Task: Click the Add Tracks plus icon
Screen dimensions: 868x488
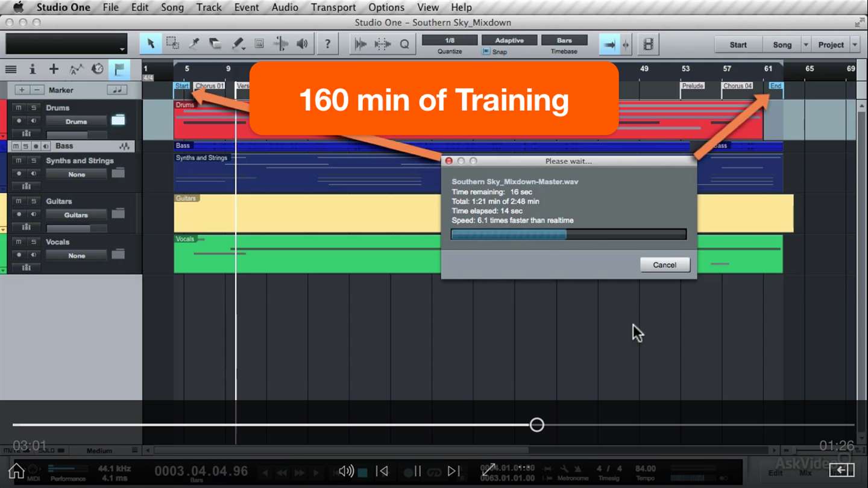Action: (54, 69)
